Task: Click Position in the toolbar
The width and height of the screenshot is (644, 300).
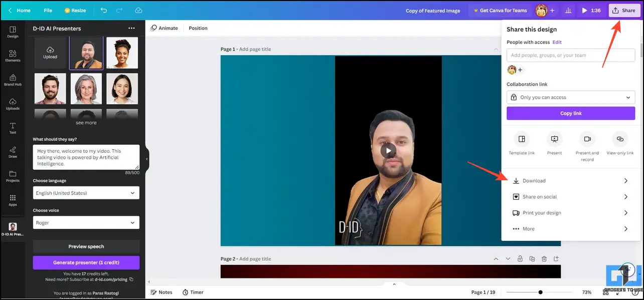Action: tap(198, 28)
